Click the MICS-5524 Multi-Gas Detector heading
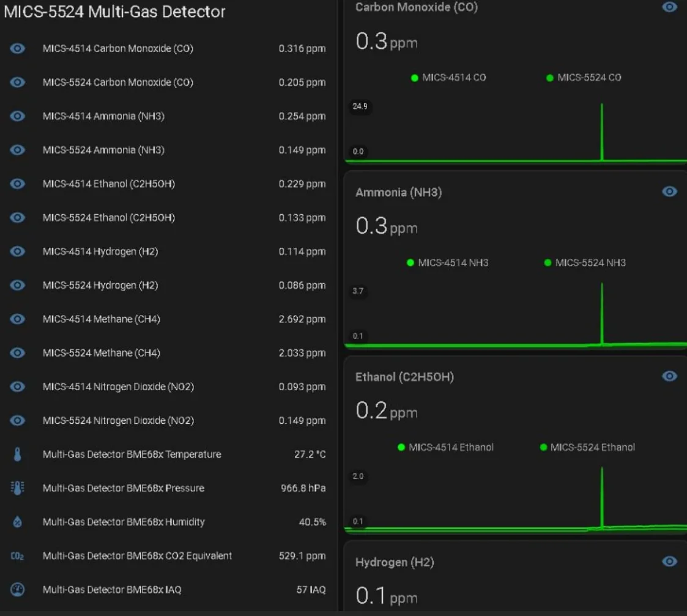687x616 pixels. pyautogui.click(x=114, y=12)
